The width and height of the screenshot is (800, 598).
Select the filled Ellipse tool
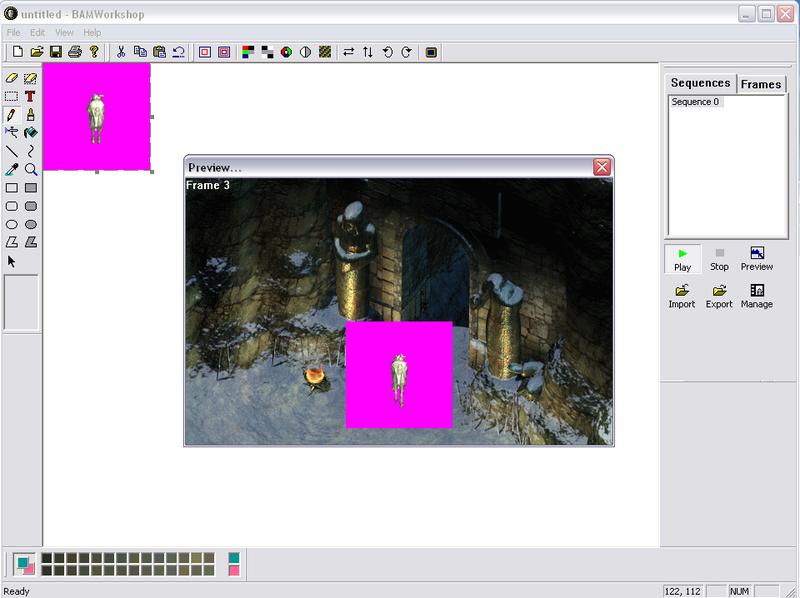tap(31, 225)
